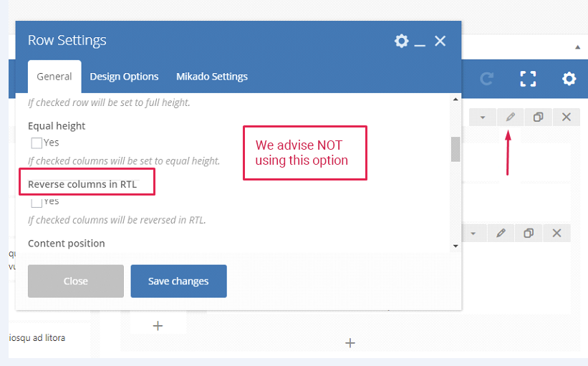Click the dialog scrollbar's down arrow
This screenshot has width=588, height=366.
point(455,246)
